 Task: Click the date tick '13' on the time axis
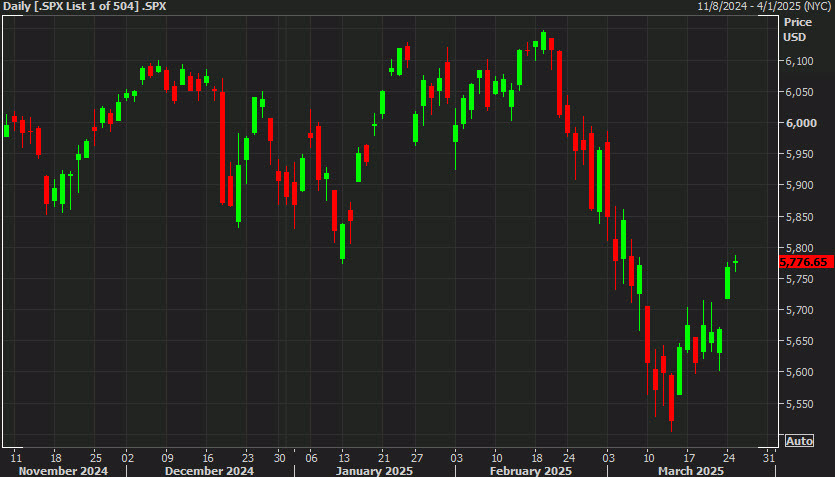pos(343,458)
